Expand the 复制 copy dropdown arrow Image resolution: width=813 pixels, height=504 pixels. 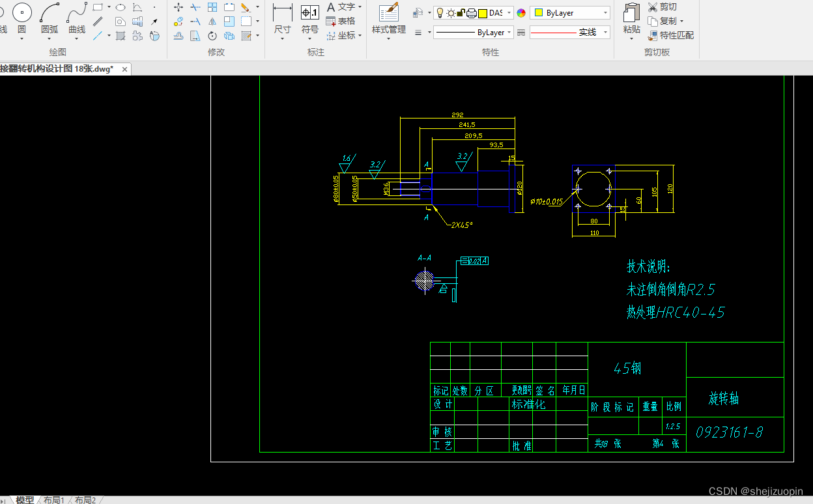[681, 21]
